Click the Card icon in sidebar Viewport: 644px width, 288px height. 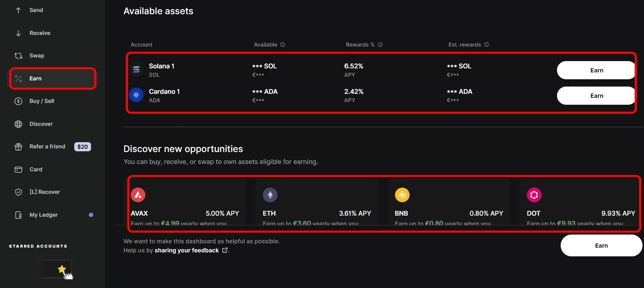[18, 169]
